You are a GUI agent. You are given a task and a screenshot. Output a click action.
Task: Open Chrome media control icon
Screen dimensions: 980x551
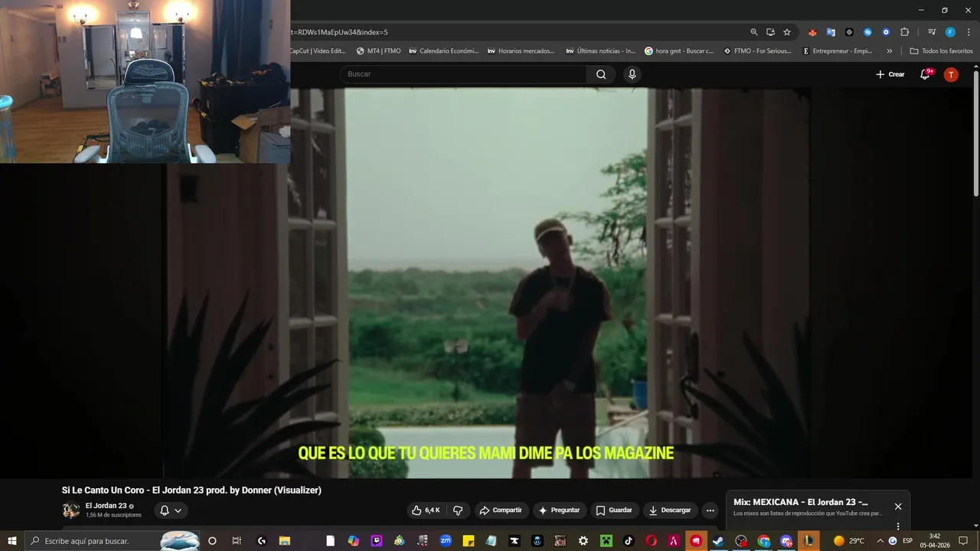pyautogui.click(x=932, y=32)
